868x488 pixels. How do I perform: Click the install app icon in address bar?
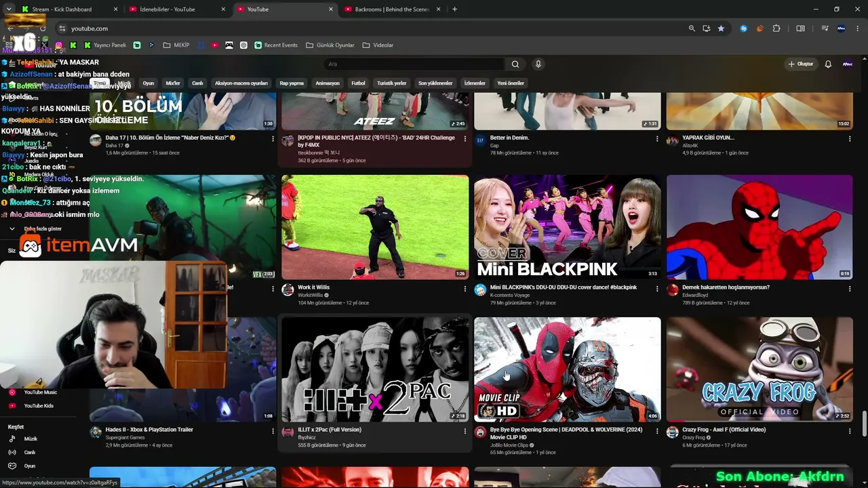tap(707, 28)
